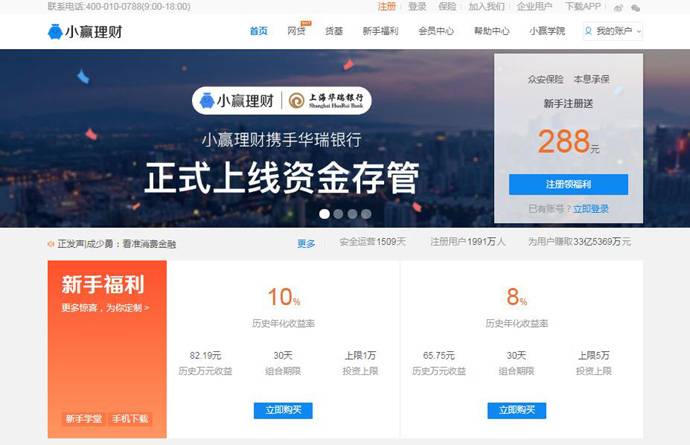The height and width of the screenshot is (445, 690).
Task: Click the WeChat icon in the top bar
Action: pyautogui.click(x=635, y=7)
